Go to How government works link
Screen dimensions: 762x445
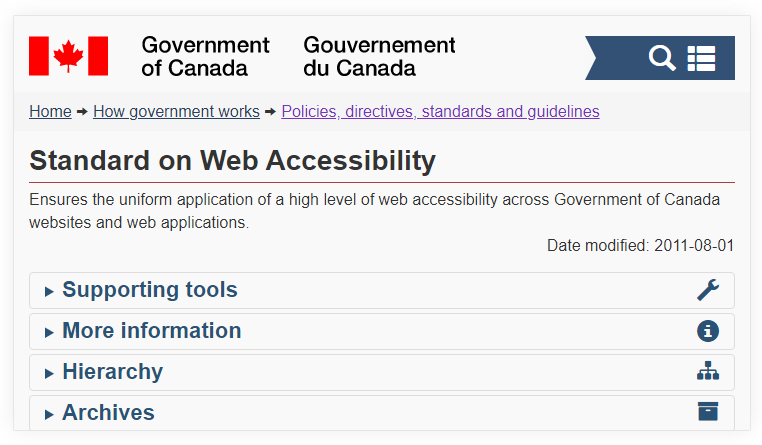point(176,111)
